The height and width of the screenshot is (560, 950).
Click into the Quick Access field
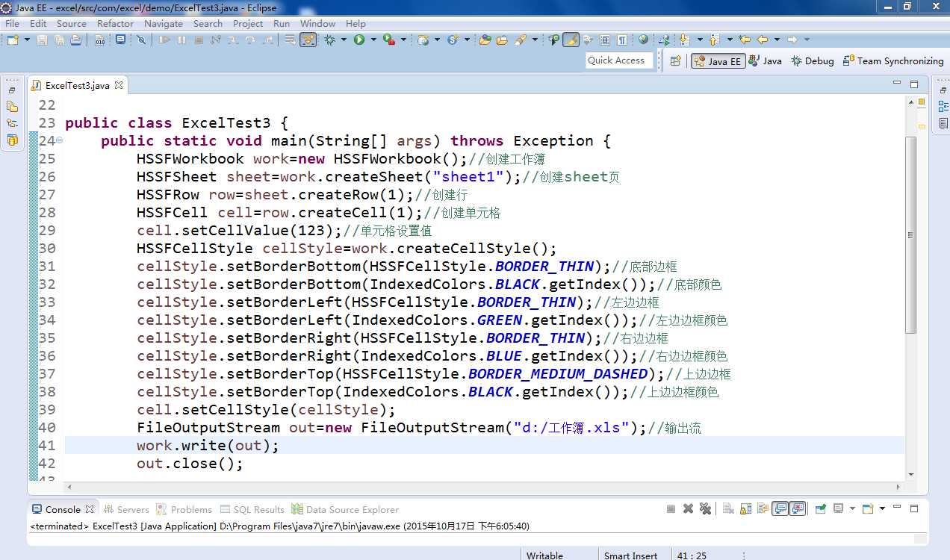(x=619, y=60)
